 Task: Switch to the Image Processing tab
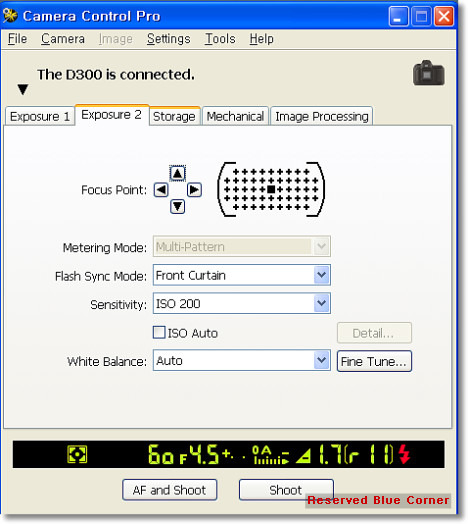coord(322,116)
